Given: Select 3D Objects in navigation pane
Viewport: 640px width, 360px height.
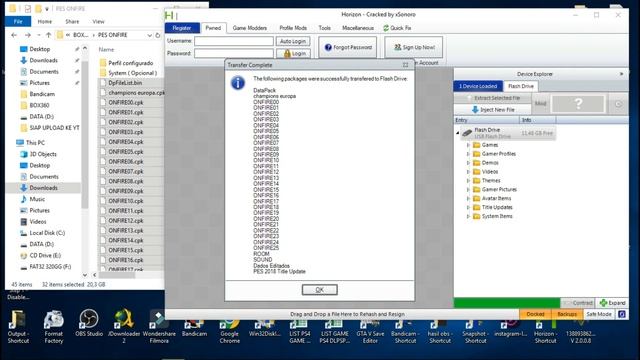Looking at the screenshot, I should tap(43, 154).
